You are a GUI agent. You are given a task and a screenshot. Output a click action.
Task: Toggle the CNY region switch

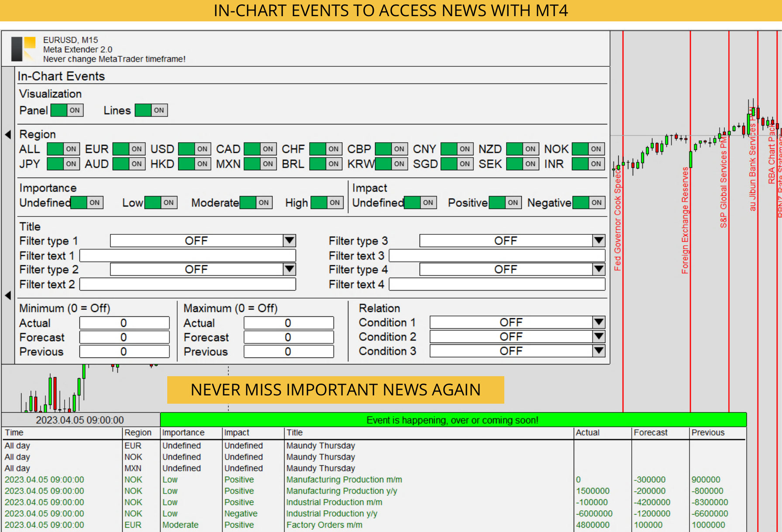coord(457,149)
